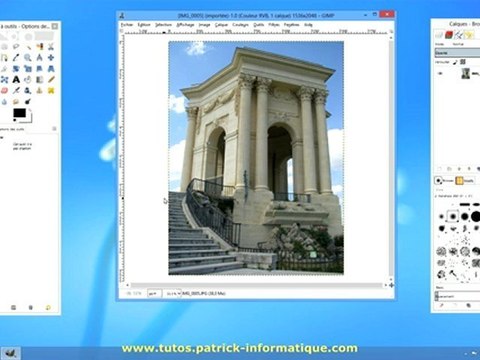Open tool options tab configuration menu

coord(54,129)
